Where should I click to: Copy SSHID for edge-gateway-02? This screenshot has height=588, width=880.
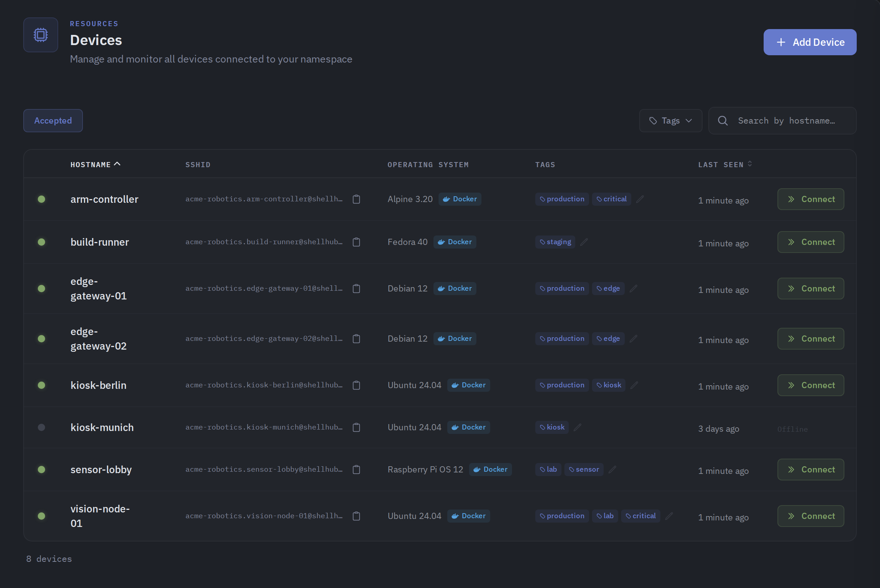(x=356, y=339)
